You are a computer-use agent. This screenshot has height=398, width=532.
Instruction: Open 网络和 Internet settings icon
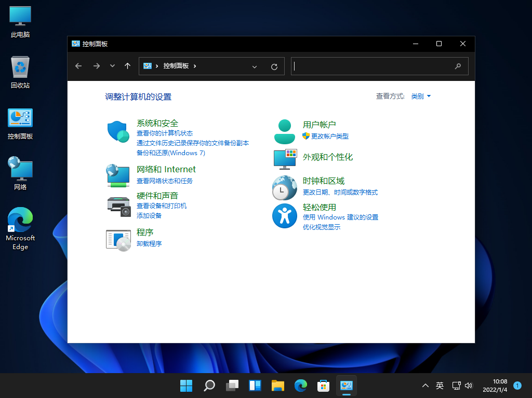pos(118,176)
